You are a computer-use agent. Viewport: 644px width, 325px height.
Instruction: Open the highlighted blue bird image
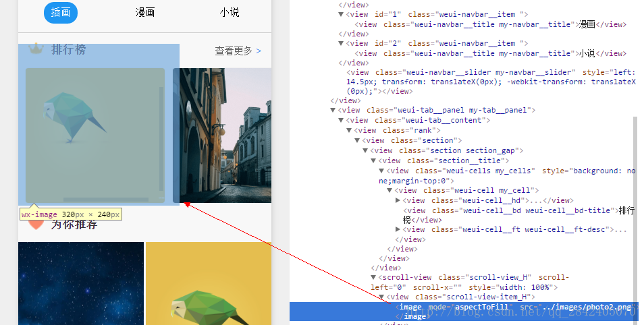[x=95, y=136]
